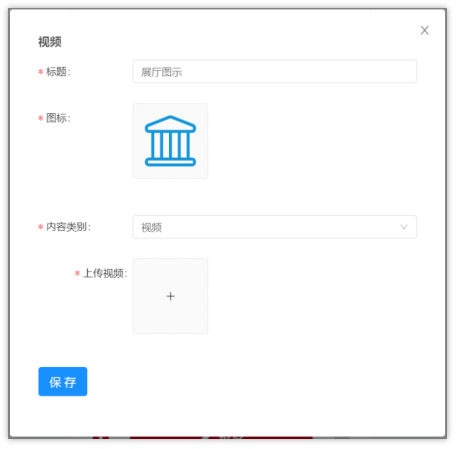
Task: Select the 视频 value in 内容类别
Action: pyautogui.click(x=152, y=227)
